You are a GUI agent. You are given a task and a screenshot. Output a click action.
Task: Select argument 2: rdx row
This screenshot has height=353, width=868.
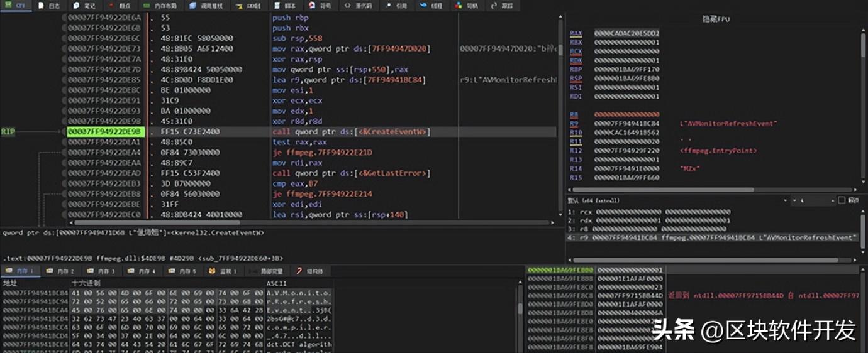tap(648, 220)
